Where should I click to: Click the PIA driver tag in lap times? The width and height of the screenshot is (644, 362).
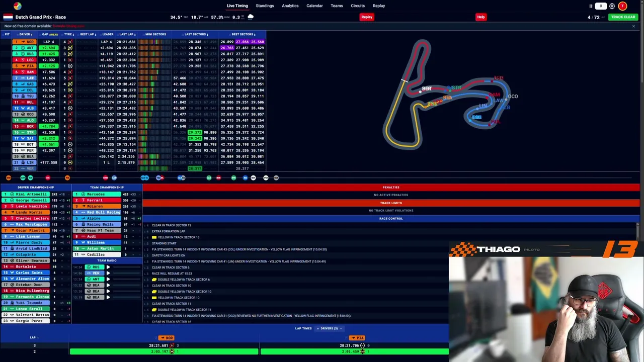click(357, 338)
